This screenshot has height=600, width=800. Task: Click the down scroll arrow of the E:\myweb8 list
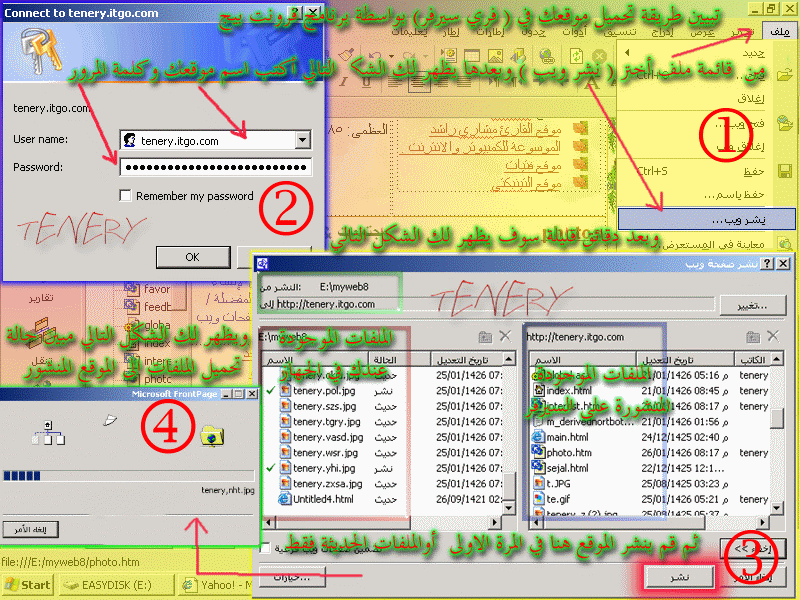508,508
